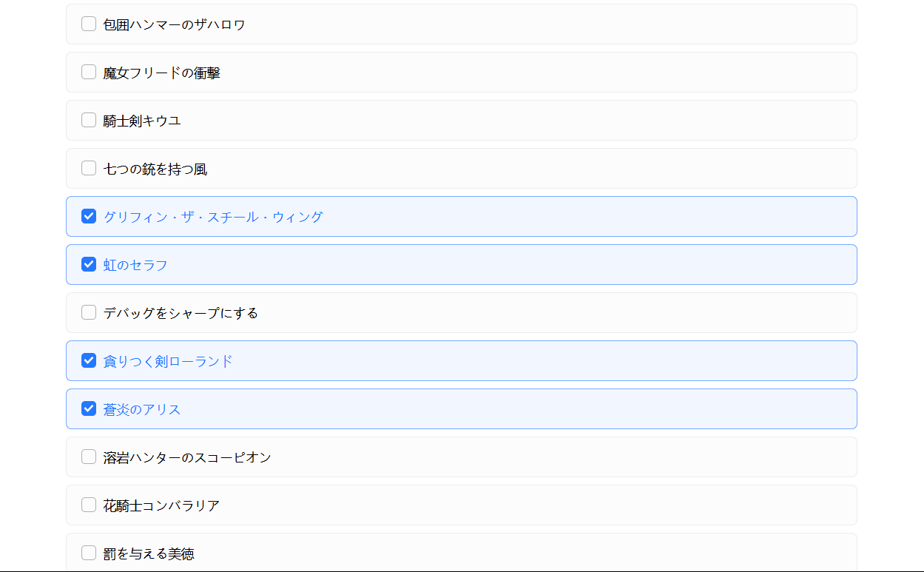The width and height of the screenshot is (924, 572).
Task: Uncheck the グリフィン・ザ・スチール・ウィング checkbox
Action: tap(89, 216)
